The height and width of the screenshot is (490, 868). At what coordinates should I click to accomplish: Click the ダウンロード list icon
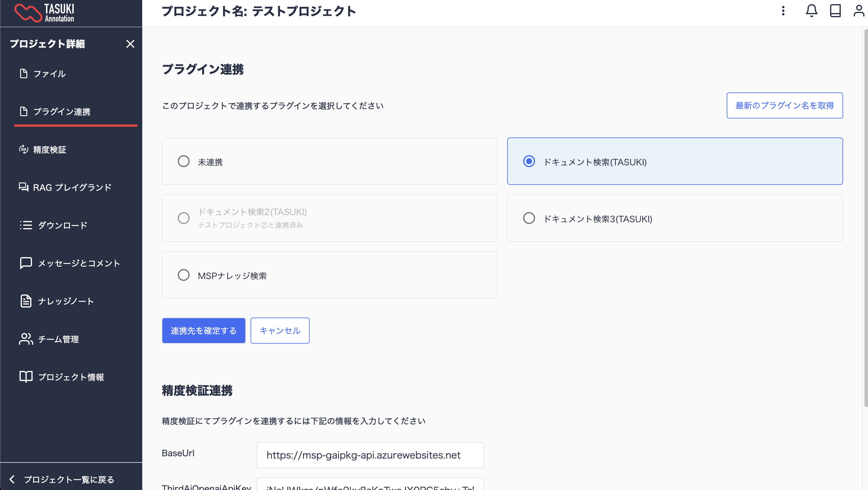tap(26, 225)
